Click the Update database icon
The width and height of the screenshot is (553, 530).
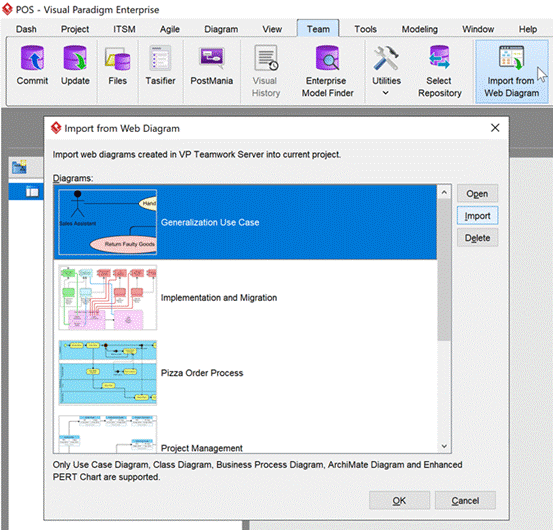(x=75, y=59)
